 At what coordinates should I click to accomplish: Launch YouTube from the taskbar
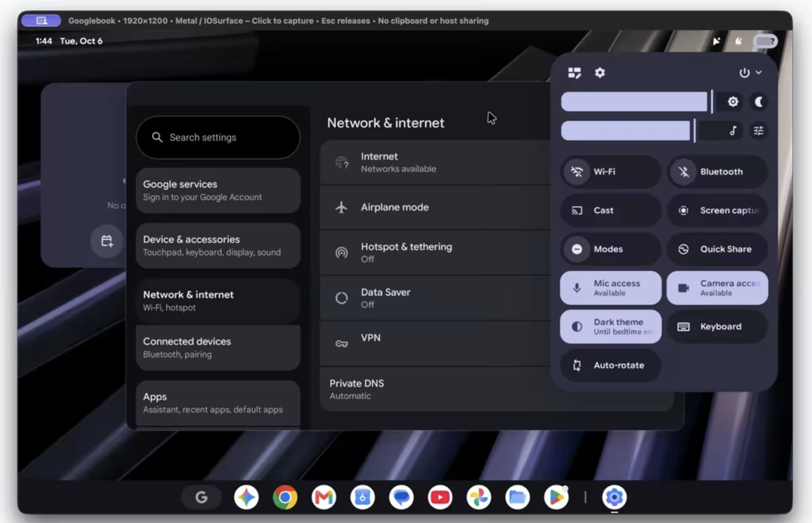[x=440, y=497]
